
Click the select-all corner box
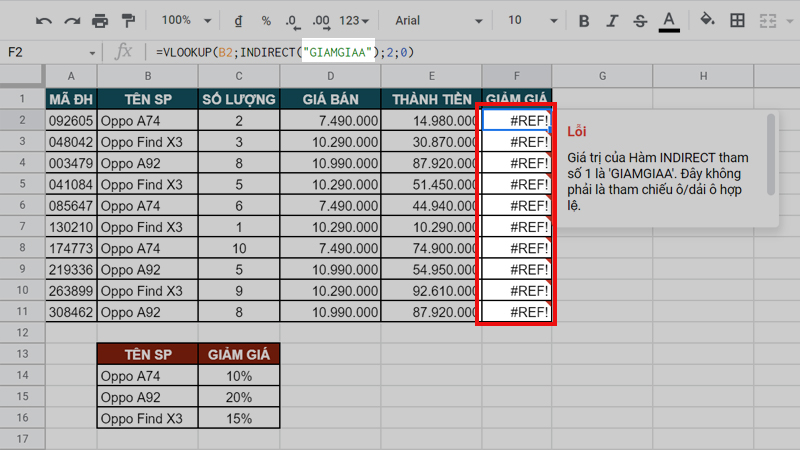pyautogui.click(x=22, y=76)
